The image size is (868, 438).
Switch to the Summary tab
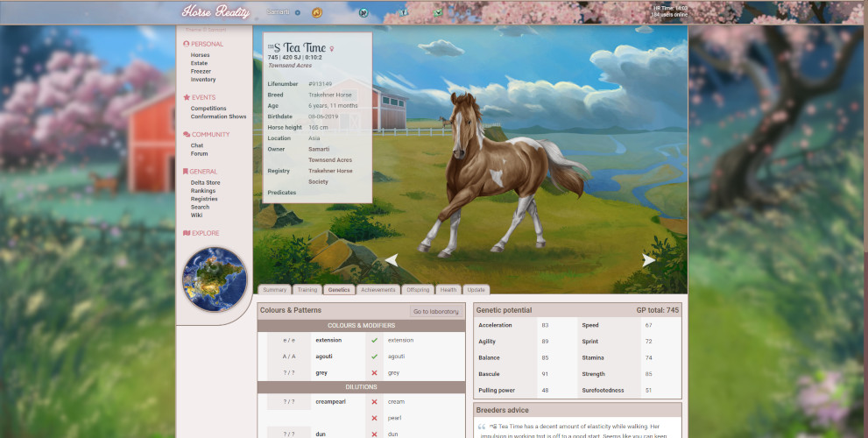click(x=274, y=290)
